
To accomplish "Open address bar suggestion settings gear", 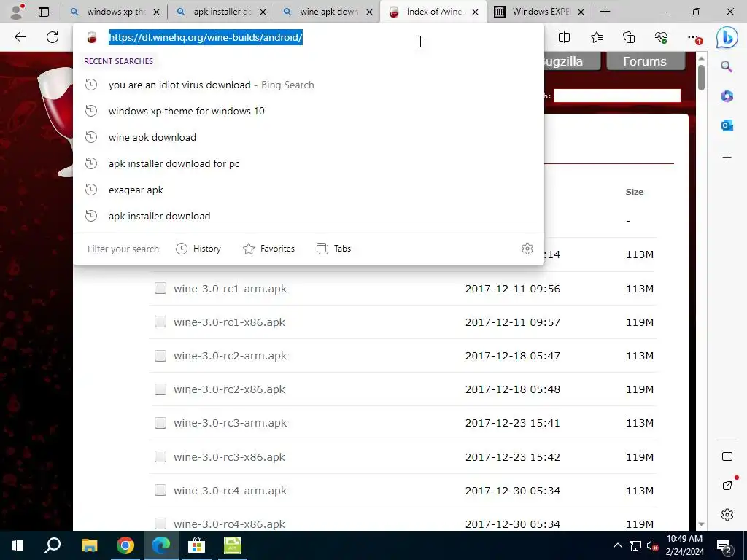I will tap(527, 249).
